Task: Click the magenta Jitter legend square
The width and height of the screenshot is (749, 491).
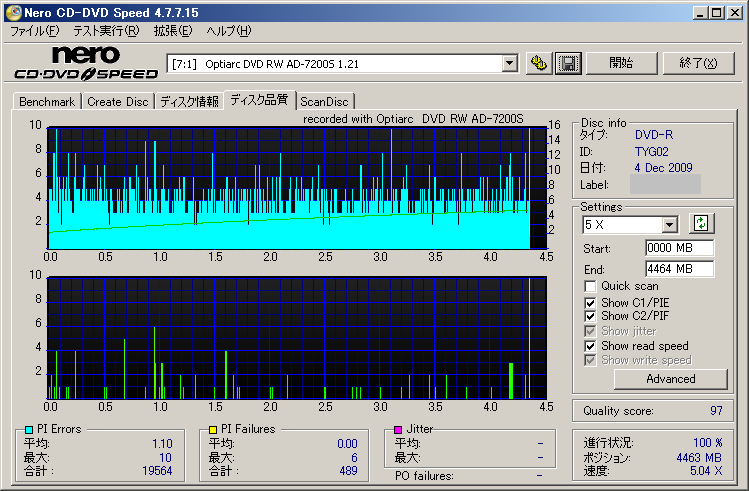Action: (x=398, y=430)
